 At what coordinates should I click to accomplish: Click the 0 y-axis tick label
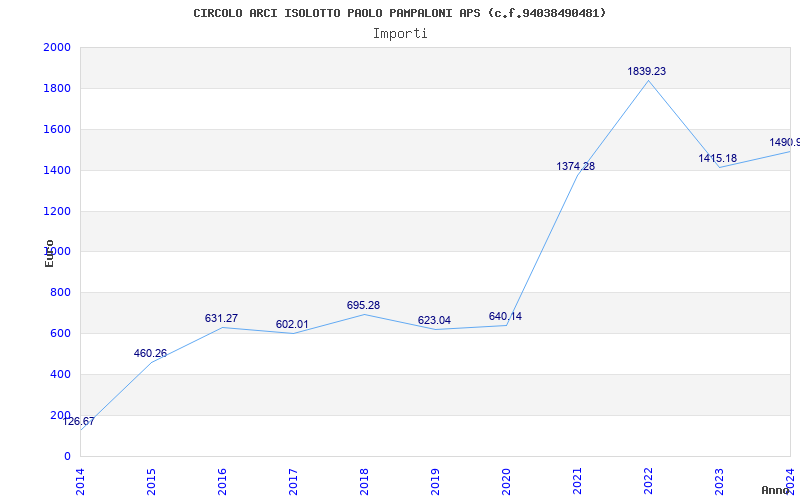pos(67,456)
